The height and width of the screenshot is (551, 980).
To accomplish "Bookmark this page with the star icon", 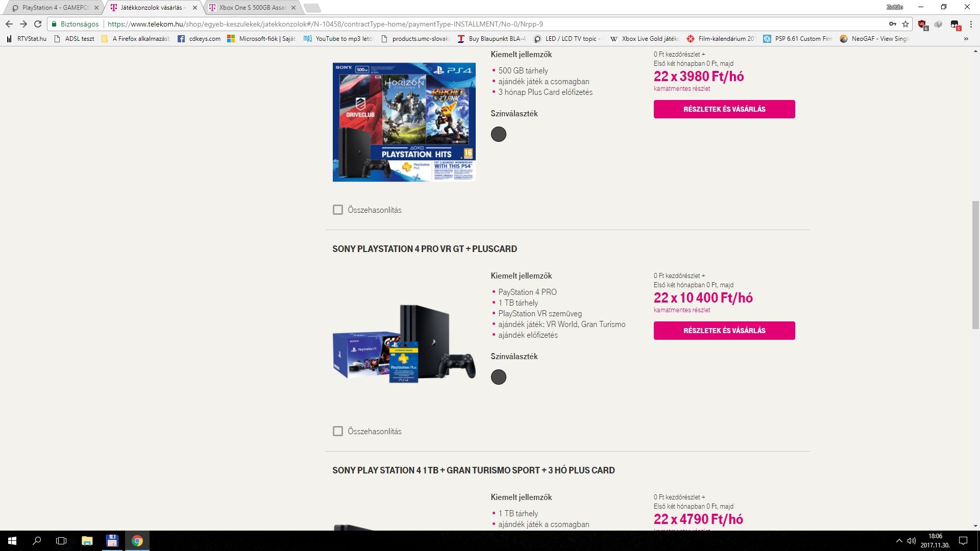I will [905, 24].
